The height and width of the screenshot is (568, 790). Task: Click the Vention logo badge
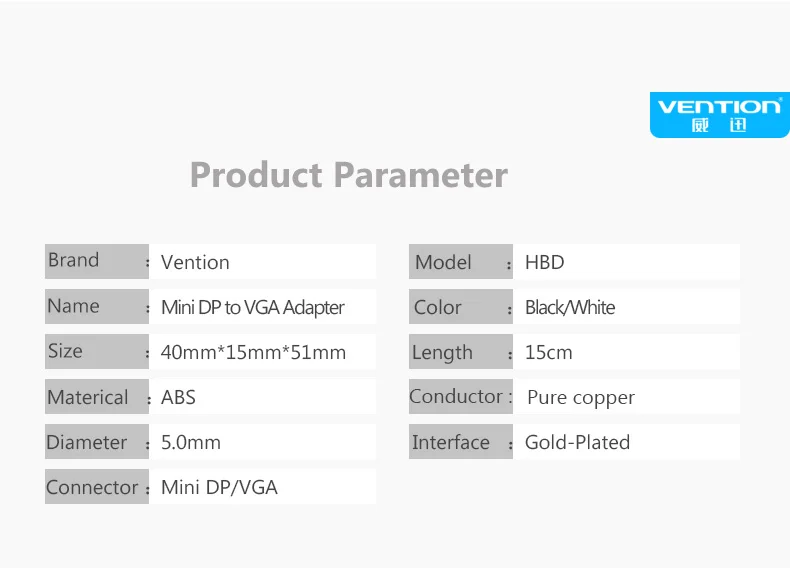(x=719, y=115)
